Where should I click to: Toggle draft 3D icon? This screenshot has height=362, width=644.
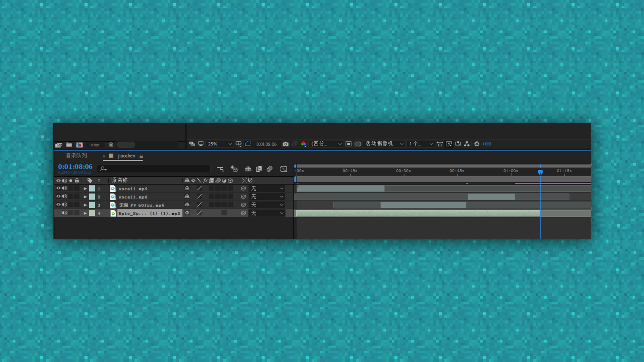[x=234, y=169]
